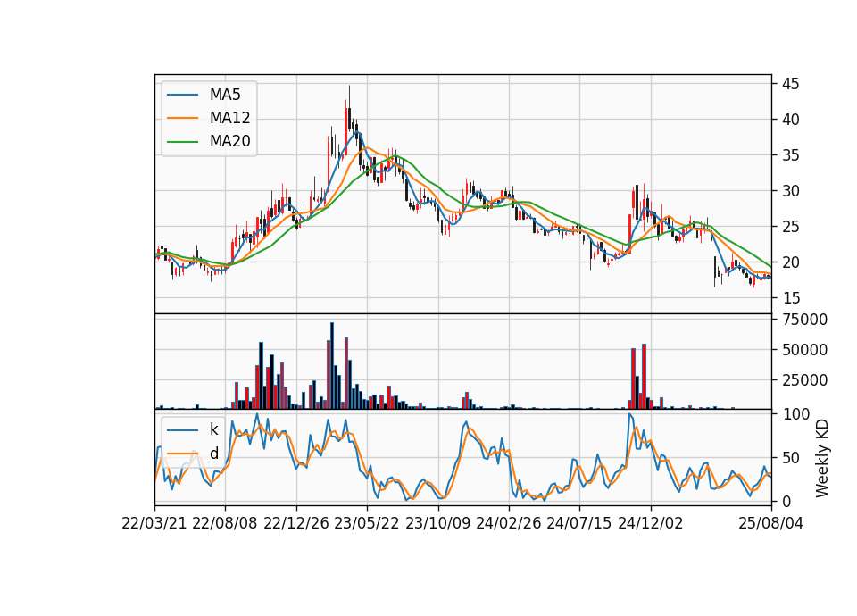This screenshot has width=857, height=616.
Task: Click the green MA20 legend line sample
Action: pos(182,141)
